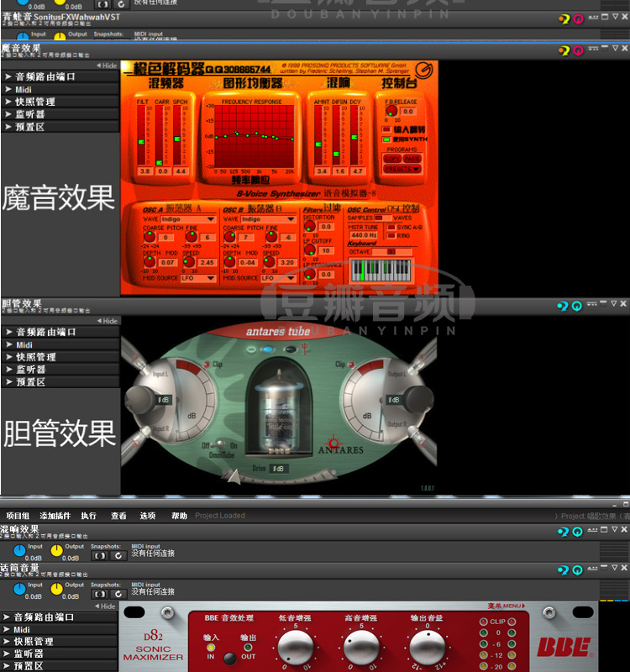630x672 pixels.
Task: Open the controls strip icon in 魔音效果 header
Action: 593,49
